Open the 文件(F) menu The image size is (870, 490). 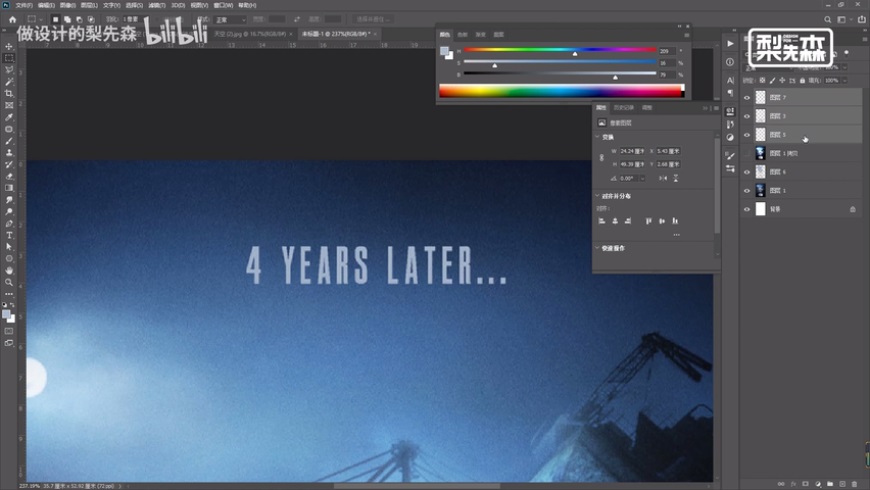coord(24,5)
